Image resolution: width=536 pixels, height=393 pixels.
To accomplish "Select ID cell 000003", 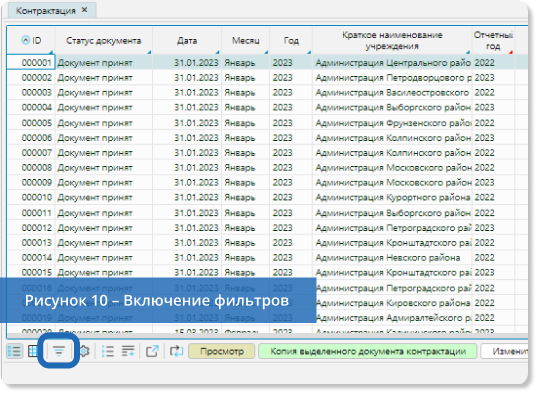I will (31, 93).
